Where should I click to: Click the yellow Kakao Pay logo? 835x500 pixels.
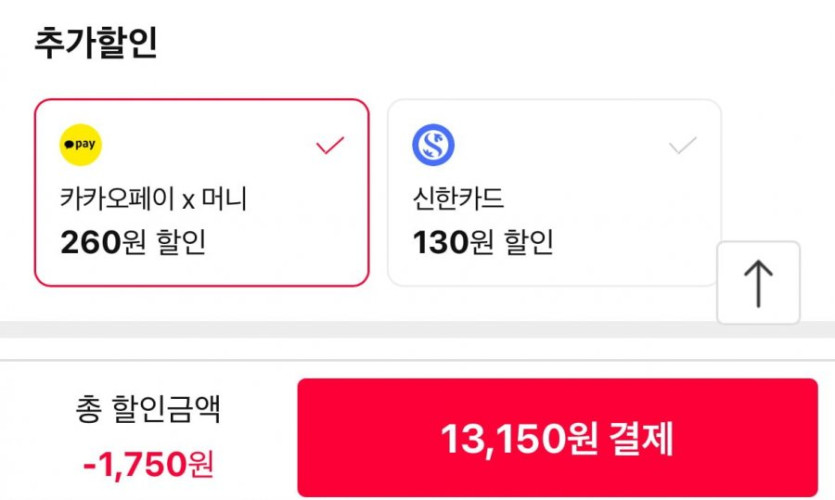(x=81, y=146)
